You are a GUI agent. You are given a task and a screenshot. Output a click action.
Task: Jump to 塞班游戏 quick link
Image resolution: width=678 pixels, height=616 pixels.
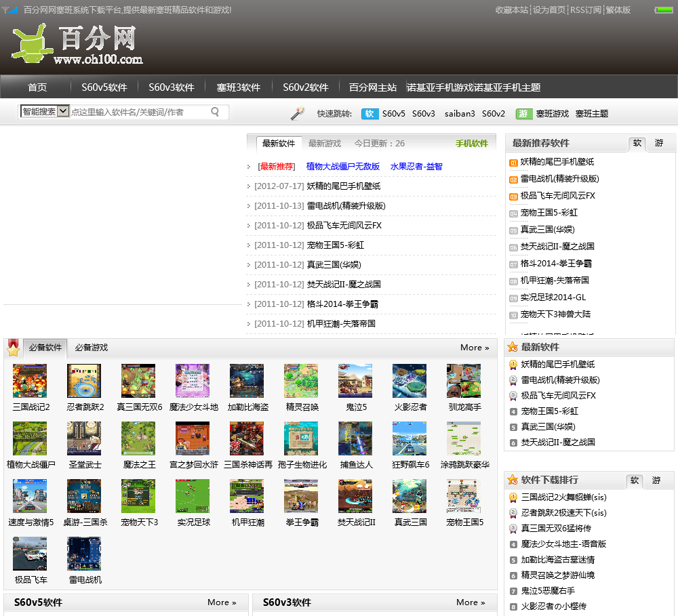pyautogui.click(x=552, y=114)
